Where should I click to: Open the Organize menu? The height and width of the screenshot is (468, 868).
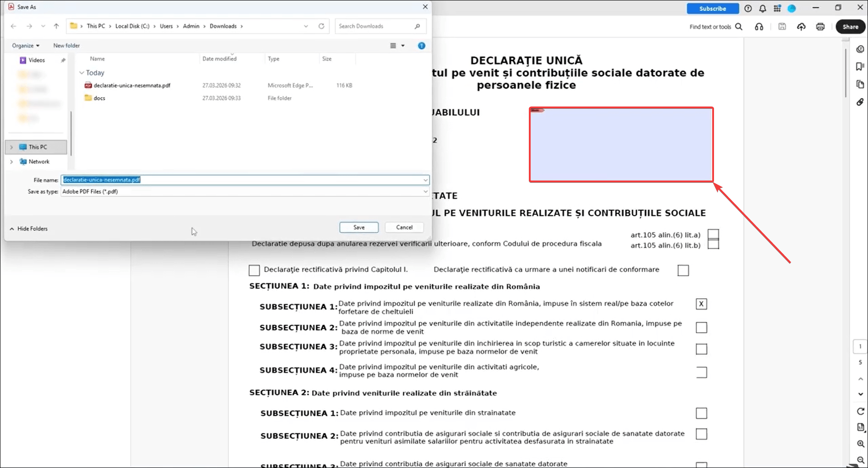click(x=25, y=46)
